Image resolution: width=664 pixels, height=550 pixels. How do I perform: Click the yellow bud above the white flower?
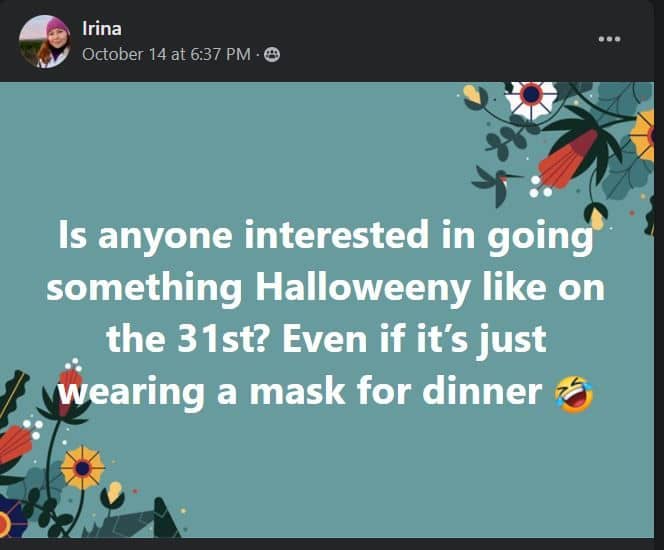[472, 95]
